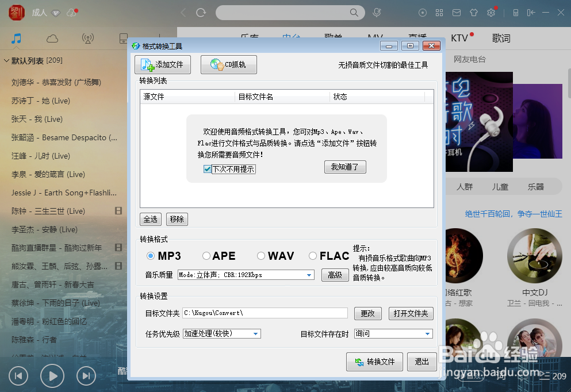The image size is (571, 392).
Task: Click 我知道了 button
Action: point(345,167)
